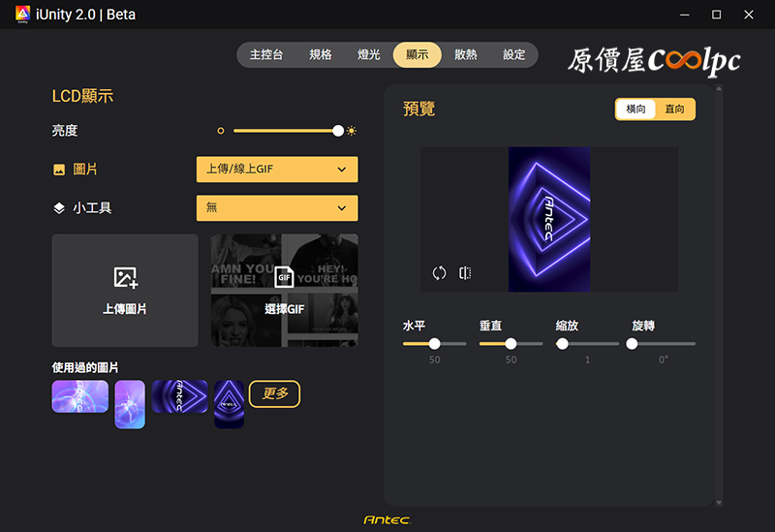The image size is (775, 532).
Task: Switch preview orientation to 橫向
Action: point(635,110)
